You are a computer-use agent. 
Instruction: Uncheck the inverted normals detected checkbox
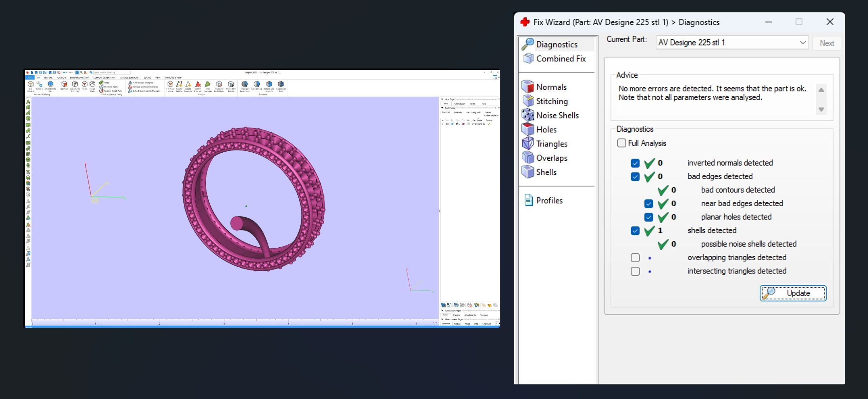[x=635, y=163]
